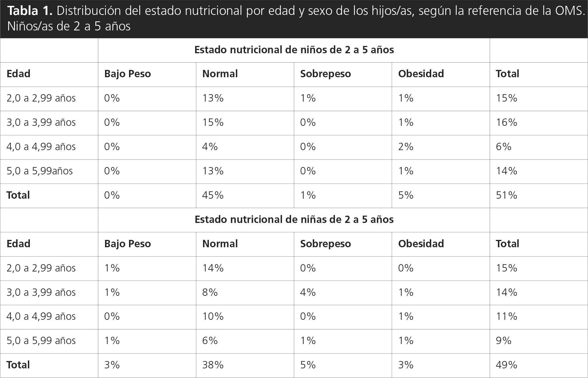Click the "Normal" header in the girls' table

coord(220,244)
